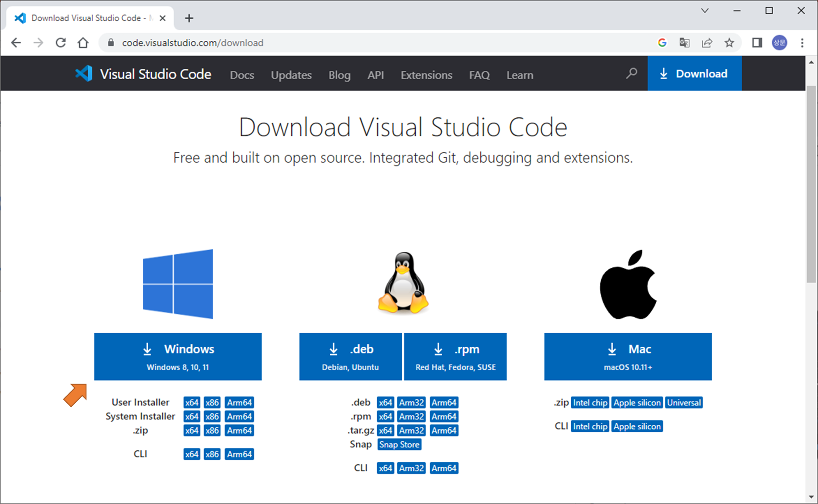This screenshot has height=504, width=818.
Task: Click the scrollbar down arrow
Action: click(811, 497)
